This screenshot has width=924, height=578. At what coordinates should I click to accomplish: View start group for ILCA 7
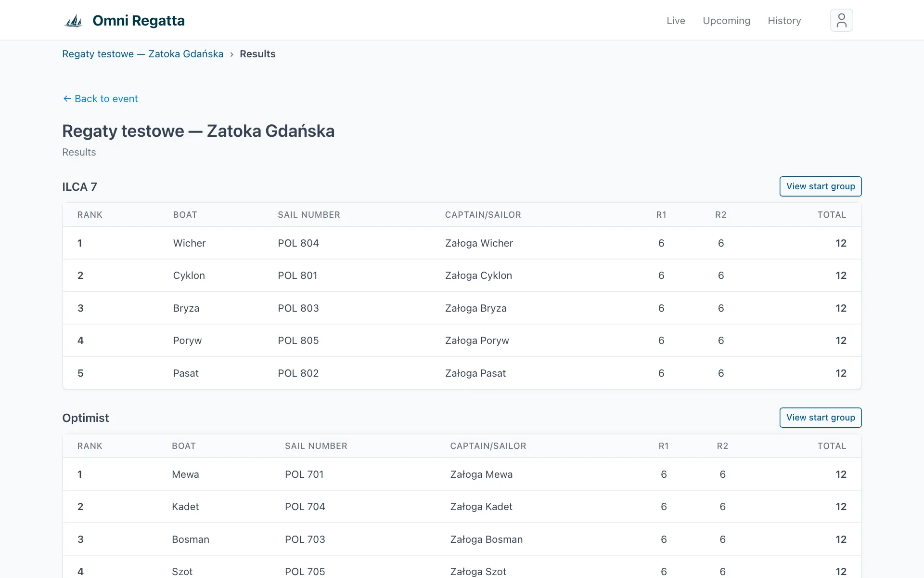pyautogui.click(x=821, y=186)
